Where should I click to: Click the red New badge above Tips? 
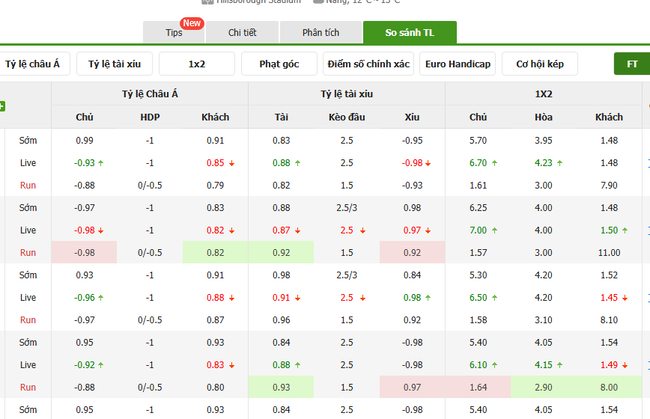click(191, 22)
